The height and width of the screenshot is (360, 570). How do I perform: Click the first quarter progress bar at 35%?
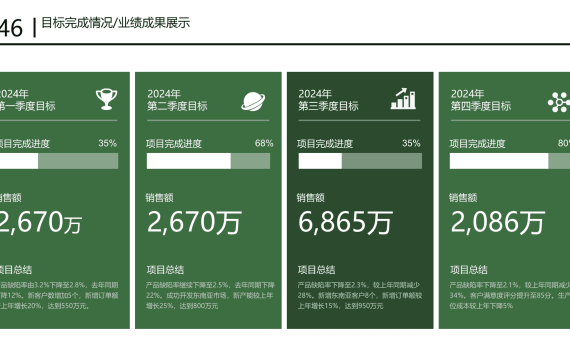pyautogui.click(x=59, y=161)
